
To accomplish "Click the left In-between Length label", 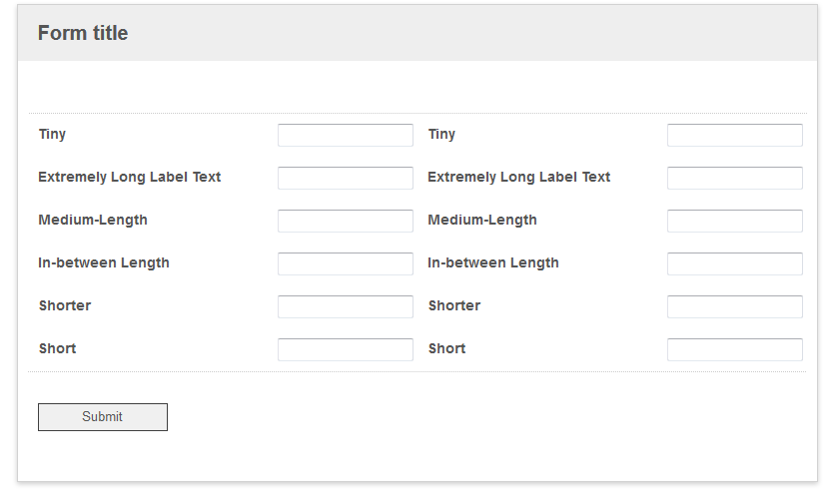I will tap(104, 262).
